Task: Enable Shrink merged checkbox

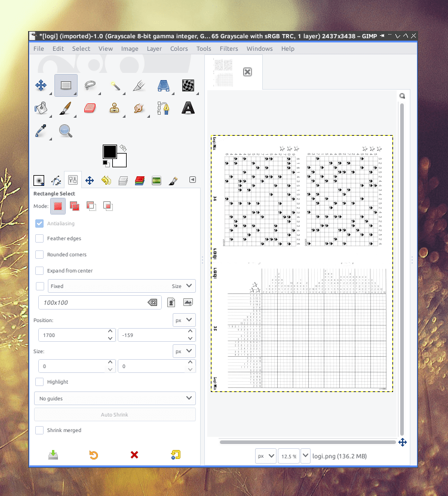Action: [x=39, y=430]
